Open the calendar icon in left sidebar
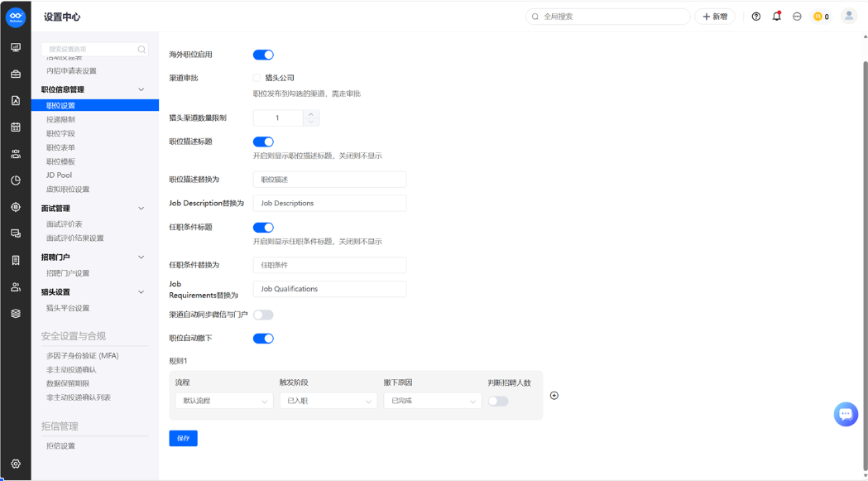 (x=16, y=127)
